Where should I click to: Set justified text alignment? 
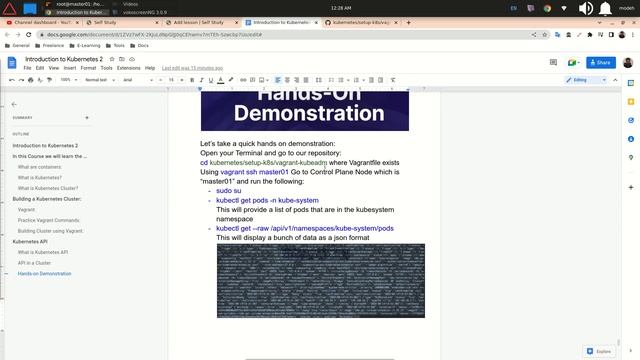pos(306,80)
